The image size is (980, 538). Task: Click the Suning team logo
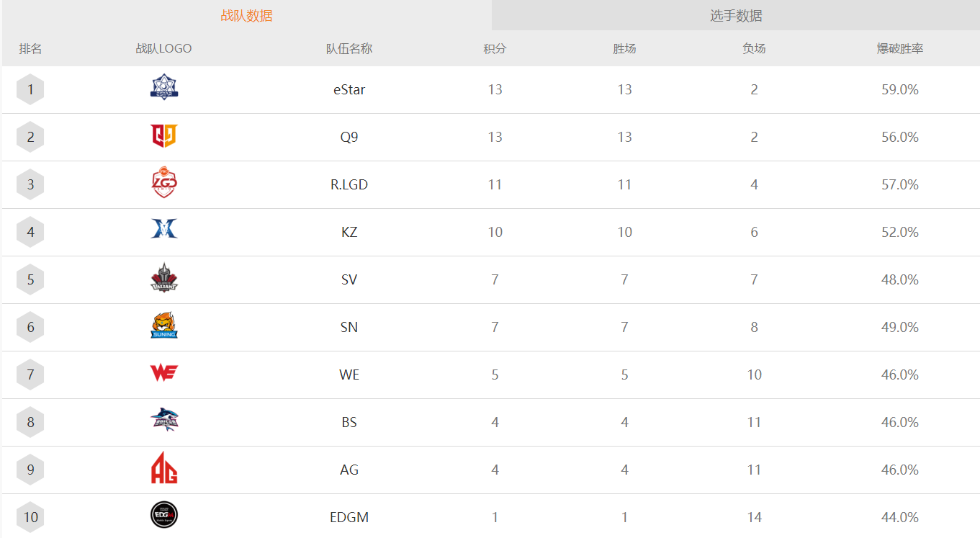[x=164, y=326]
